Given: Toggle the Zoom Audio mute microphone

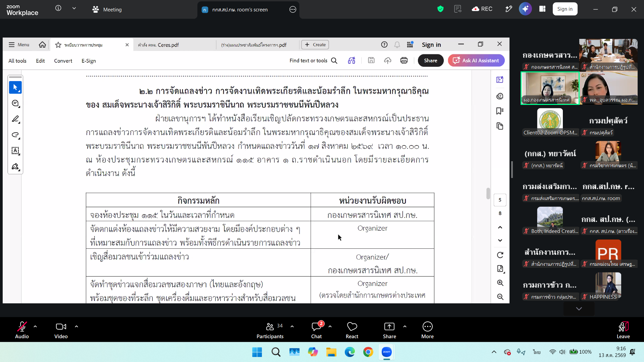Looking at the screenshot, I should click(x=22, y=330).
